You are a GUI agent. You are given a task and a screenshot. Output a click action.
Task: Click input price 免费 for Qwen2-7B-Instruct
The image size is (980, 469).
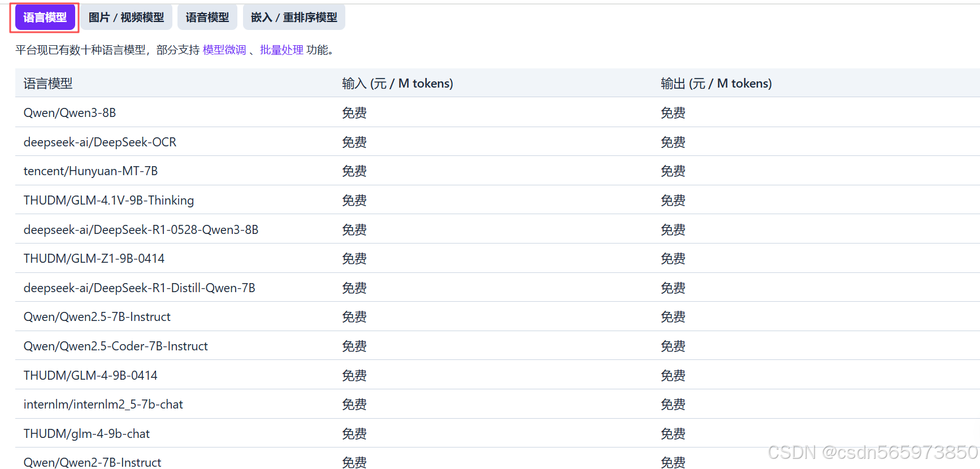coord(354,462)
